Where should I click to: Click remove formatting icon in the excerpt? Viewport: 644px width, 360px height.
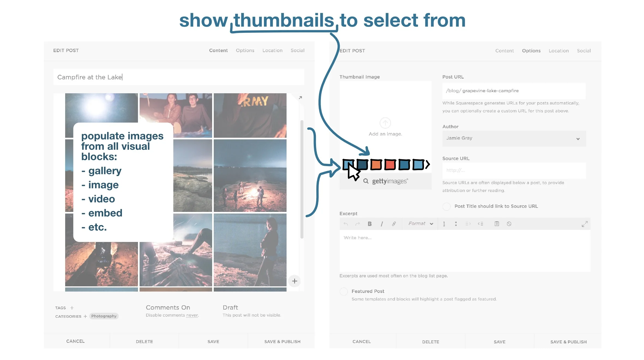[509, 224]
